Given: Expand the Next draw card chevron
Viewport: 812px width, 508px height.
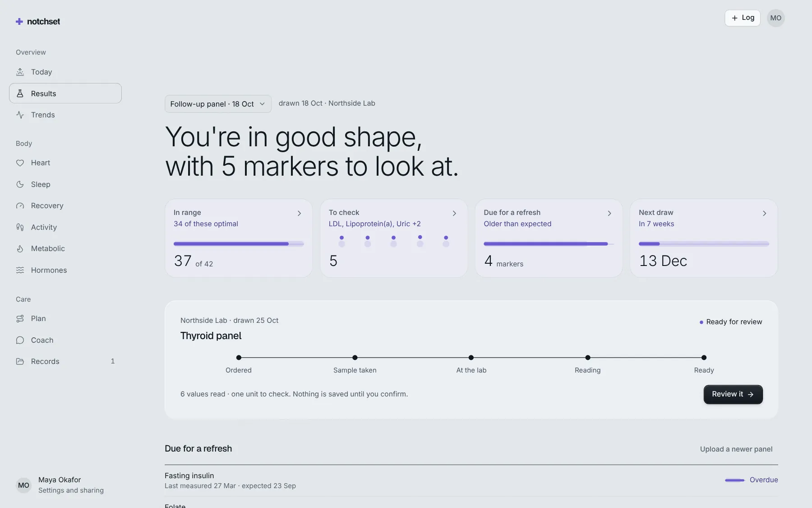Looking at the screenshot, I should pyautogui.click(x=765, y=213).
